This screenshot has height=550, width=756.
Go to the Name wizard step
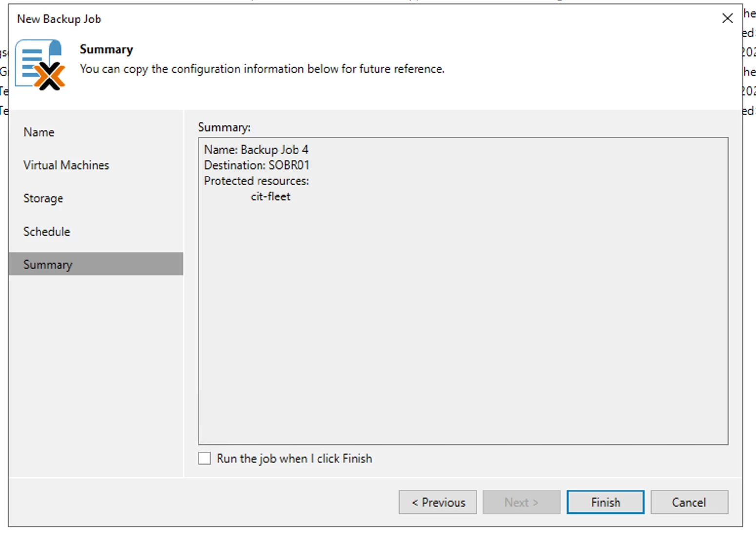tap(39, 132)
